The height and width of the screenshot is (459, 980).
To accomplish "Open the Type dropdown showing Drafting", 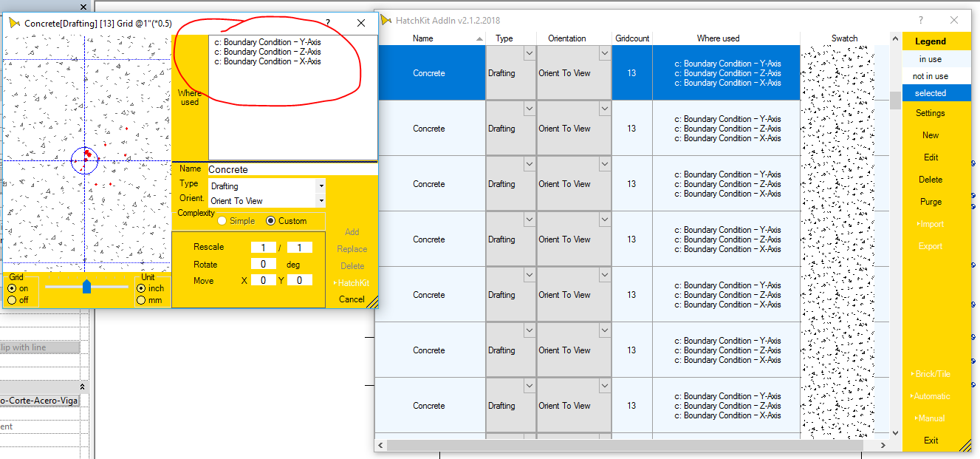I will pos(321,186).
